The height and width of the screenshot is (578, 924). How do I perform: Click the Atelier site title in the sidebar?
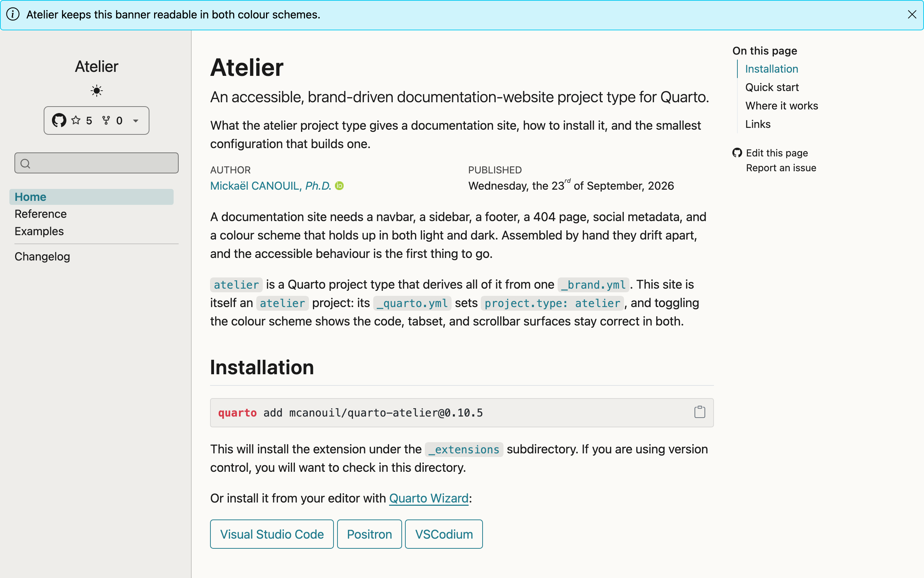pos(97,66)
